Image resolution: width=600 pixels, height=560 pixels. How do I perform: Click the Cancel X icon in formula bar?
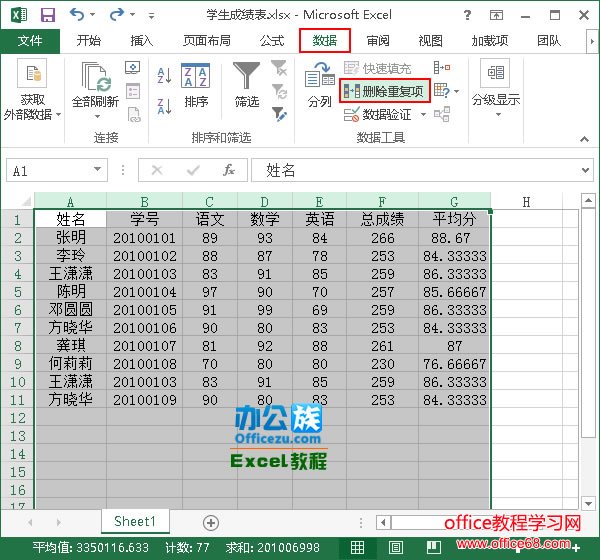[157, 170]
